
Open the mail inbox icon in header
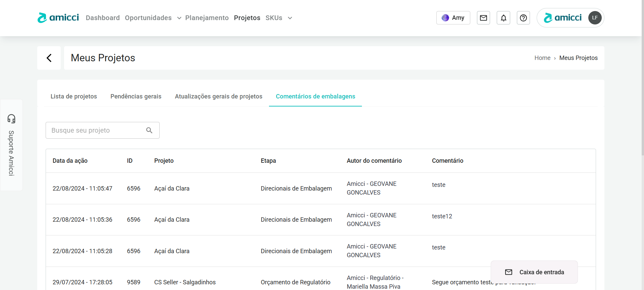point(483,18)
